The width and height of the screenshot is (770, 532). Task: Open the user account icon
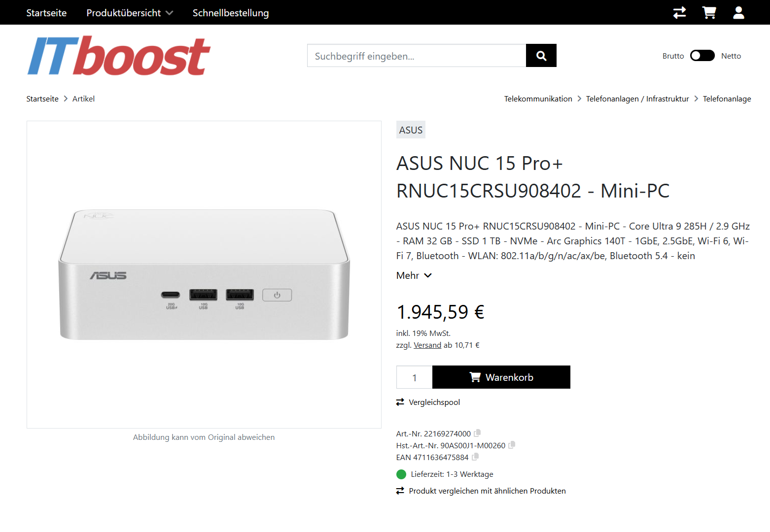[x=738, y=12]
